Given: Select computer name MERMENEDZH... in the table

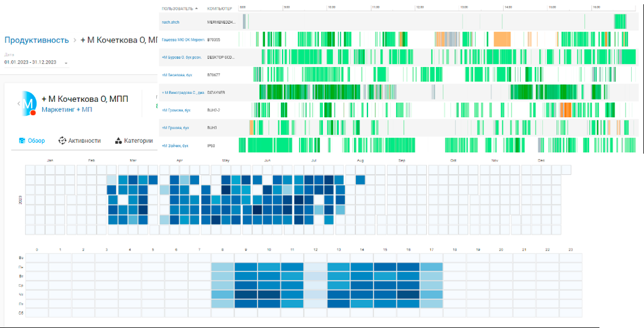Looking at the screenshot, I should point(220,22).
